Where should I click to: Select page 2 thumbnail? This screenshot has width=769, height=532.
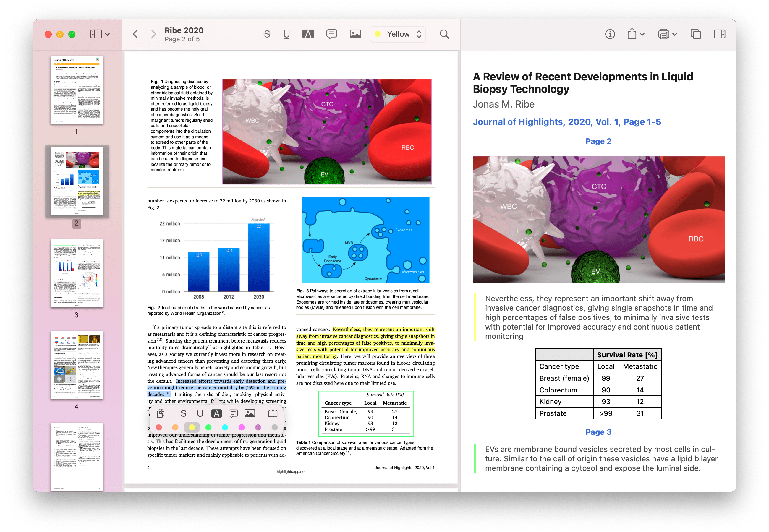[77, 182]
